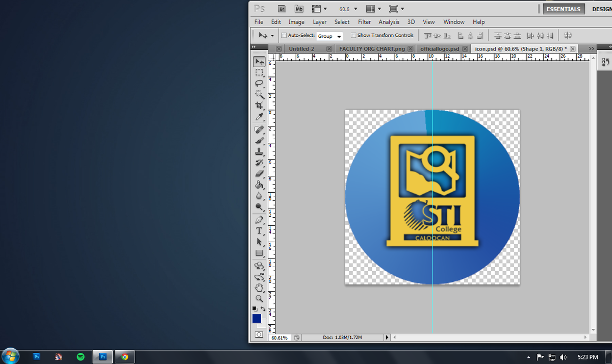Viewport: 612px width, 364px height.
Task: Select the Magic Wand tool
Action: (260, 94)
